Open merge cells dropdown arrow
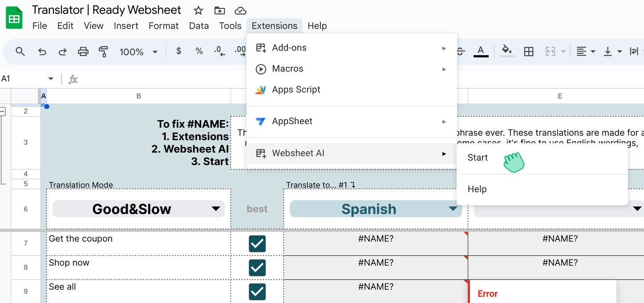644x303 pixels. tap(563, 52)
